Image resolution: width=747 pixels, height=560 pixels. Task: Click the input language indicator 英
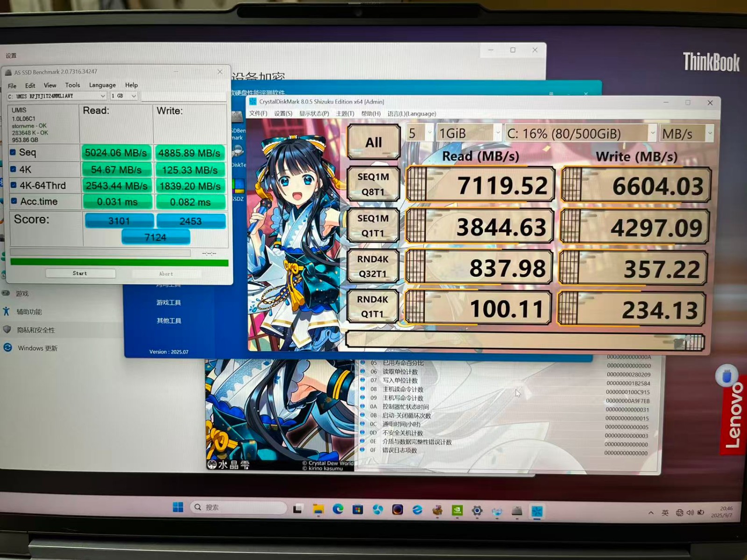tap(665, 513)
